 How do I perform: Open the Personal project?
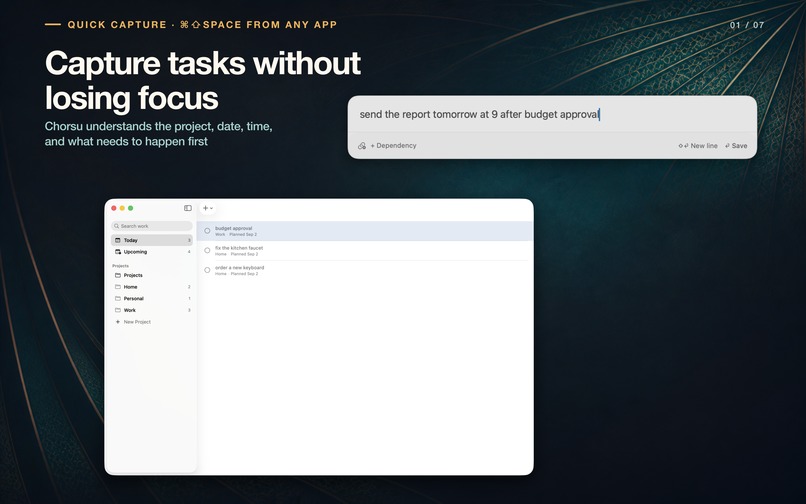152,298
